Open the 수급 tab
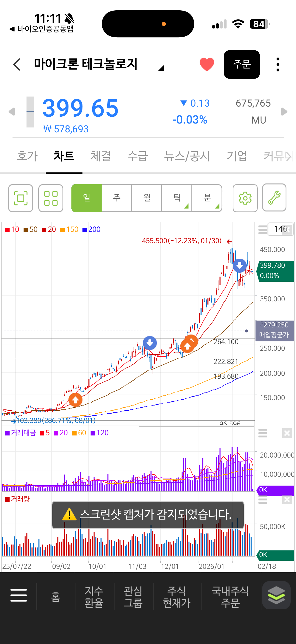The width and height of the screenshot is (296, 644). click(x=138, y=156)
